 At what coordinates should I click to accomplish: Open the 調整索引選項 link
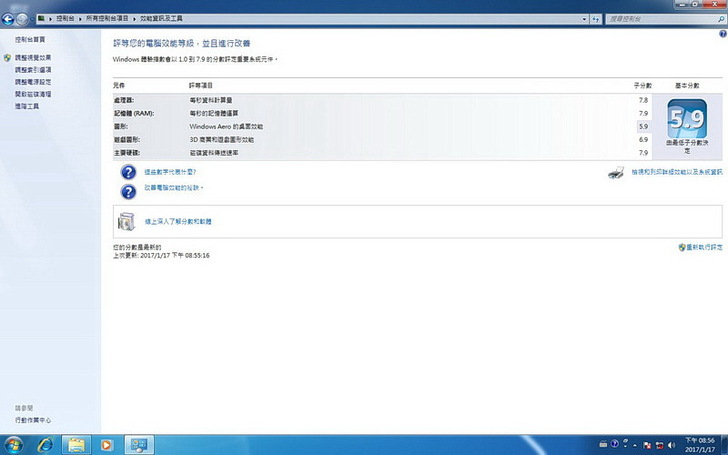[33, 70]
